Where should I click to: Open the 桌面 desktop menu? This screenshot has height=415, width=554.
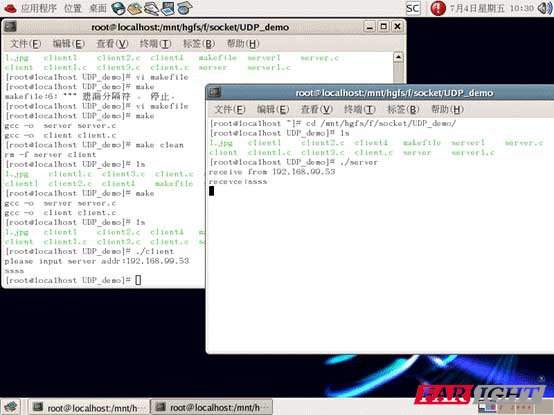click(x=98, y=8)
